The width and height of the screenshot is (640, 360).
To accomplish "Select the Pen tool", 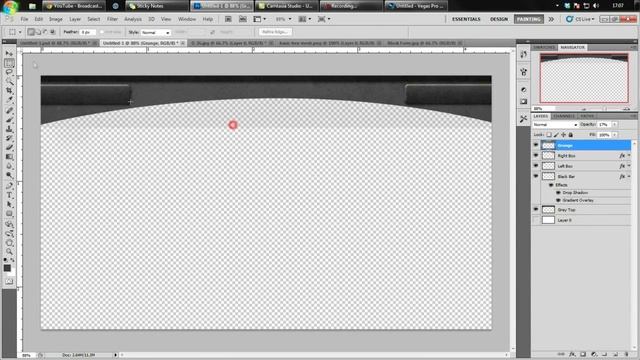I will pyautogui.click(x=9, y=186).
